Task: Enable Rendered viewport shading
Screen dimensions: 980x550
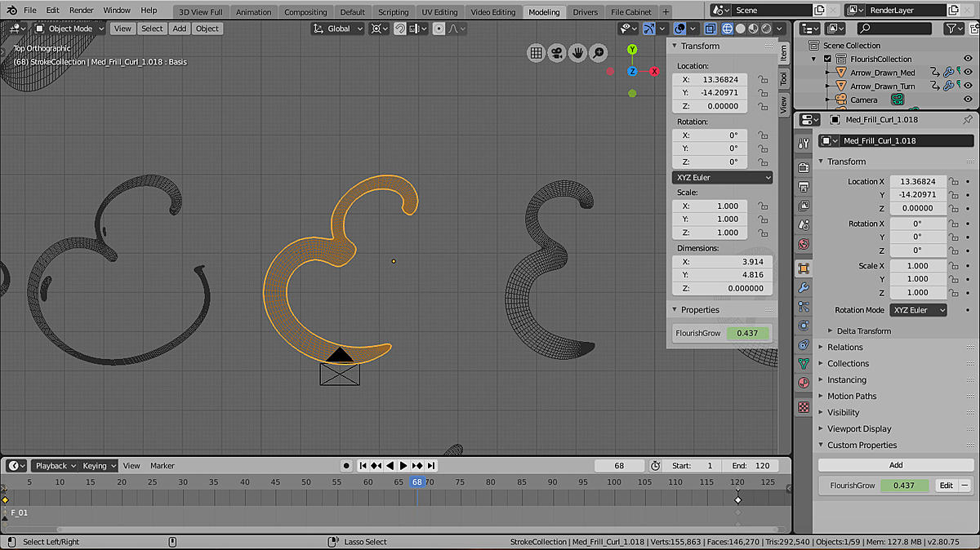Action: coord(766,29)
